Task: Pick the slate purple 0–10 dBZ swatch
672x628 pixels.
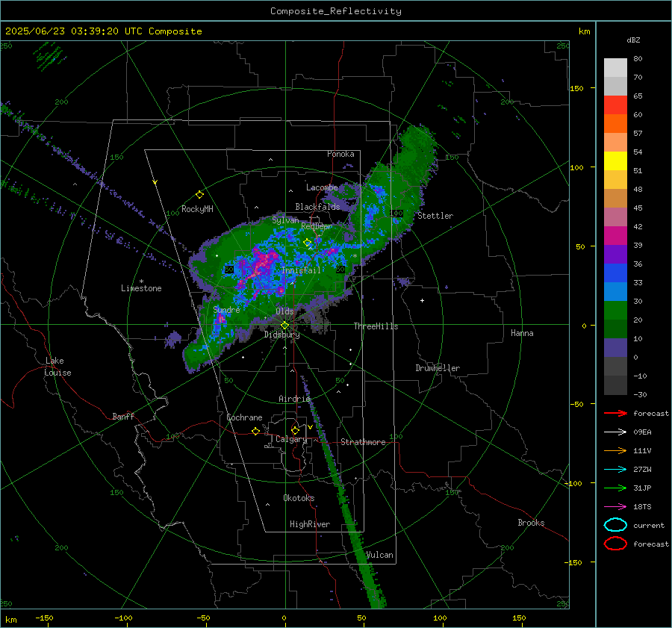Action: 615,348
